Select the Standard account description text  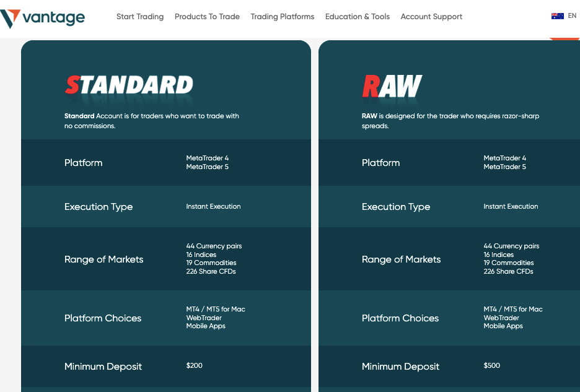point(152,121)
